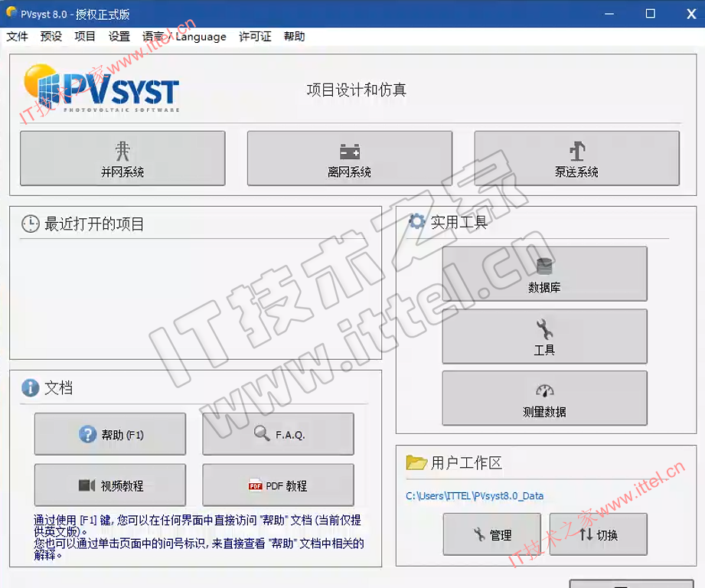This screenshot has width=705, height=588.
Task: Open the F.A.Q. magnifier button
Action: coord(278,434)
